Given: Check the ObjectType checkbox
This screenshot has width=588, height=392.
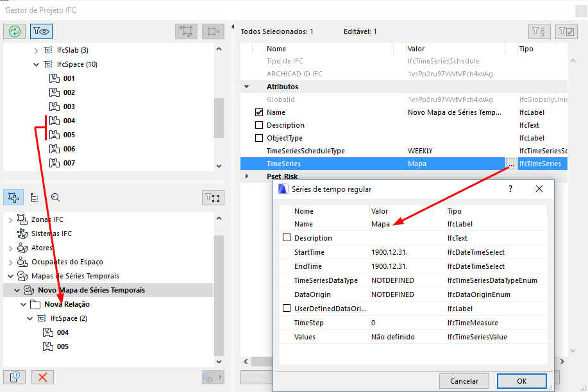Looking at the screenshot, I should (x=259, y=138).
